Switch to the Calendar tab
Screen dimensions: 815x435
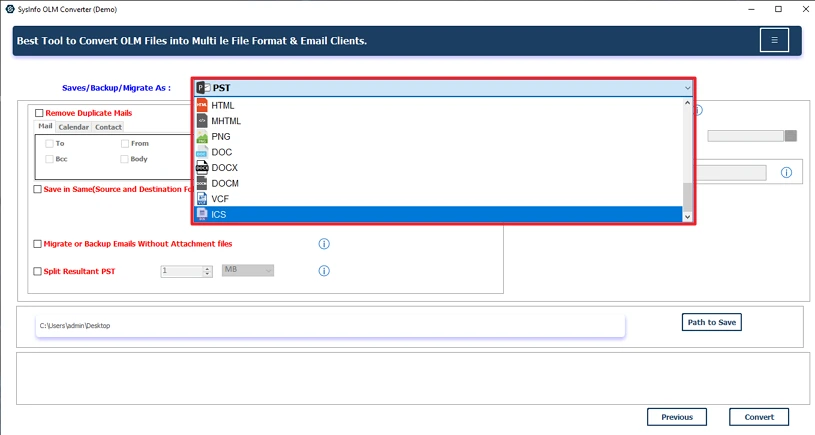pos(73,127)
